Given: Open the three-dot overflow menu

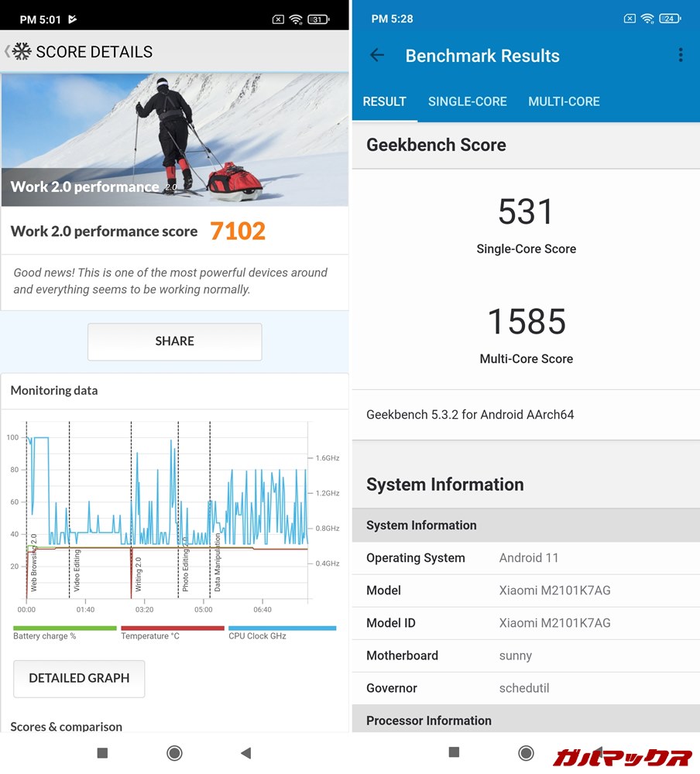Looking at the screenshot, I should click(x=680, y=55).
